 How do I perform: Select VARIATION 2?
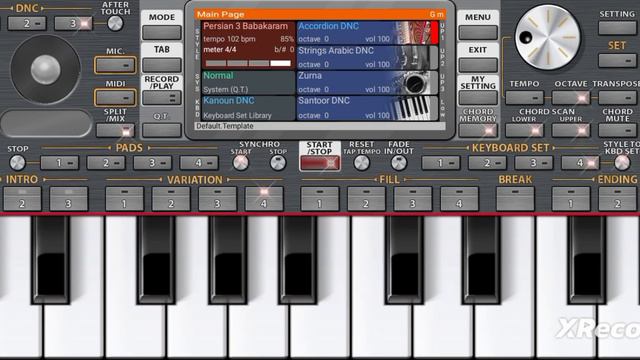pyautogui.click(x=171, y=199)
